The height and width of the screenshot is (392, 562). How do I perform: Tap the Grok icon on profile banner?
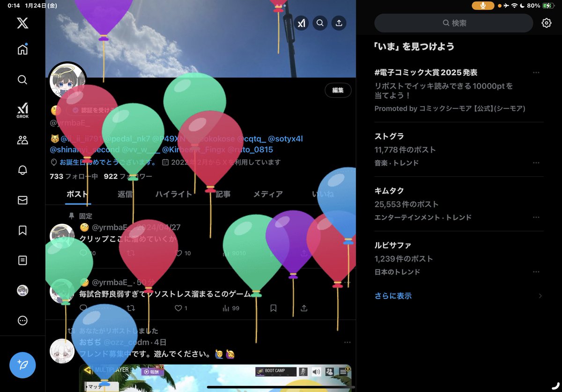[301, 22]
